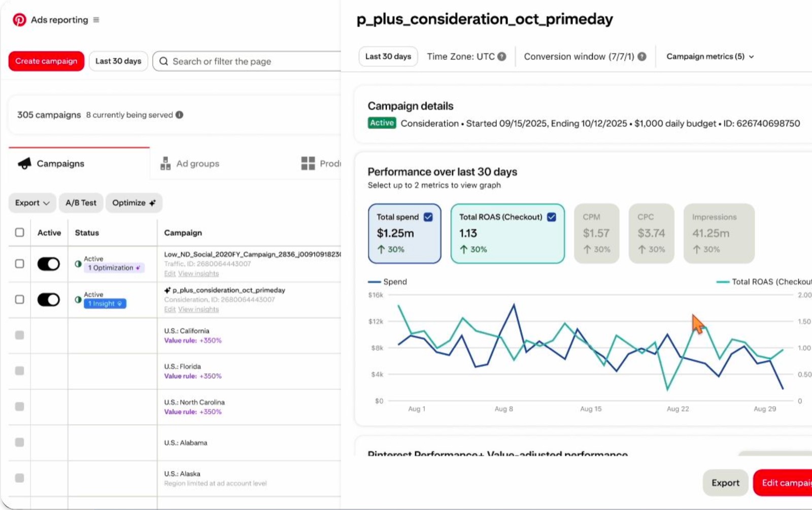Click the U.S.: Alabama row name
This screenshot has height=510, width=812.
coord(186,443)
